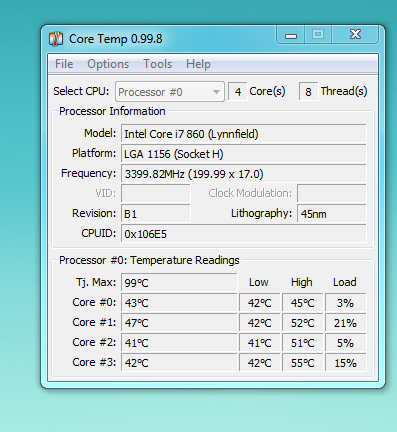Click the disabled maximize window button

318,35
